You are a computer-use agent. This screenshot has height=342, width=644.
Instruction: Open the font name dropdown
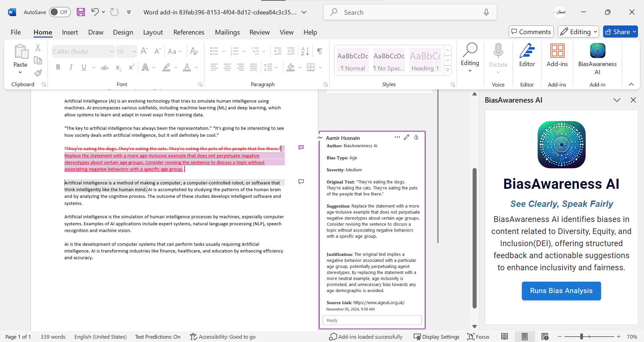click(112, 52)
